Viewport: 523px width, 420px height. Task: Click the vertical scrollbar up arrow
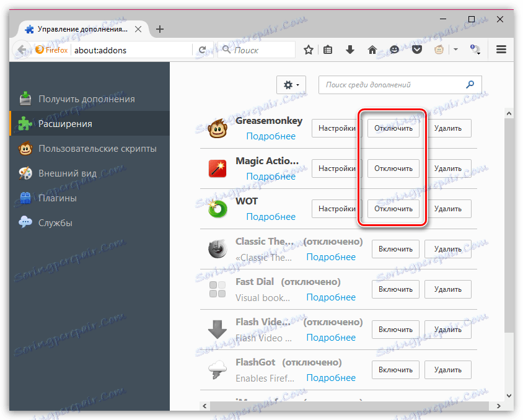509,113
